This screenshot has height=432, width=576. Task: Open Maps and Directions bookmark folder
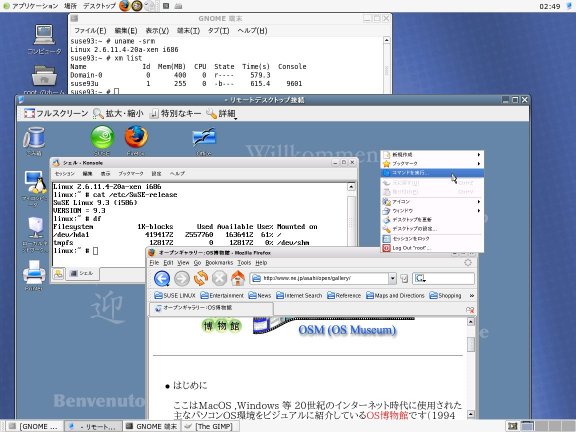coord(395,295)
